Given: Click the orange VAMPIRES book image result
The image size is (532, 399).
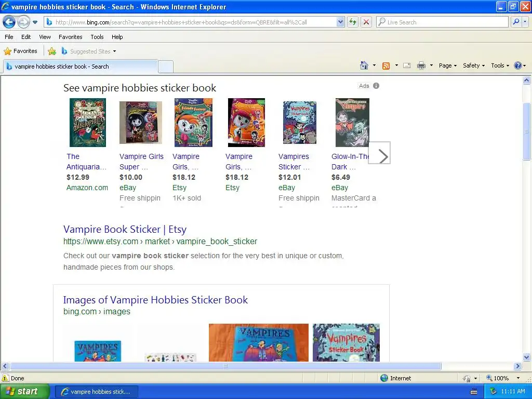Looking at the screenshot, I should coord(259,342).
